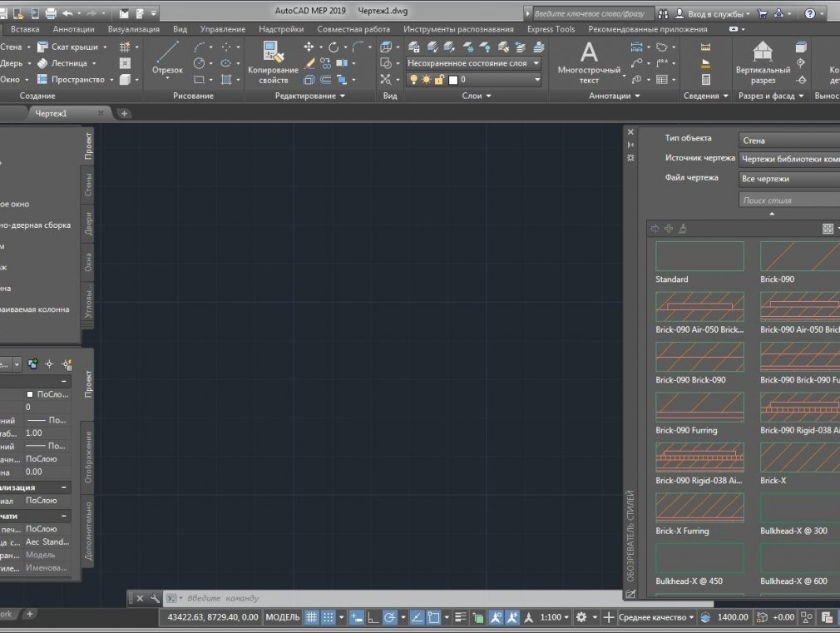Open the layer state dropdown Несохраненное состояние слоя
The image size is (840, 633).
(473, 63)
